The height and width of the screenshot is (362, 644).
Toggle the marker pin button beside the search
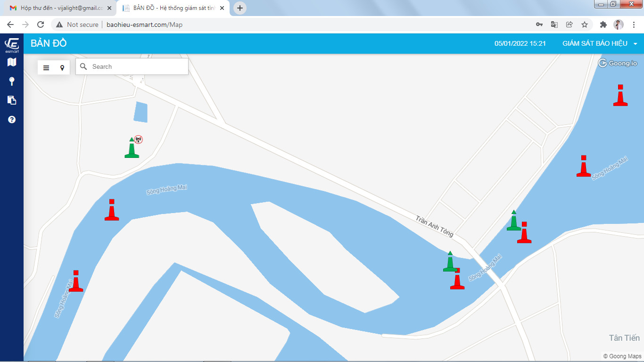click(x=62, y=67)
